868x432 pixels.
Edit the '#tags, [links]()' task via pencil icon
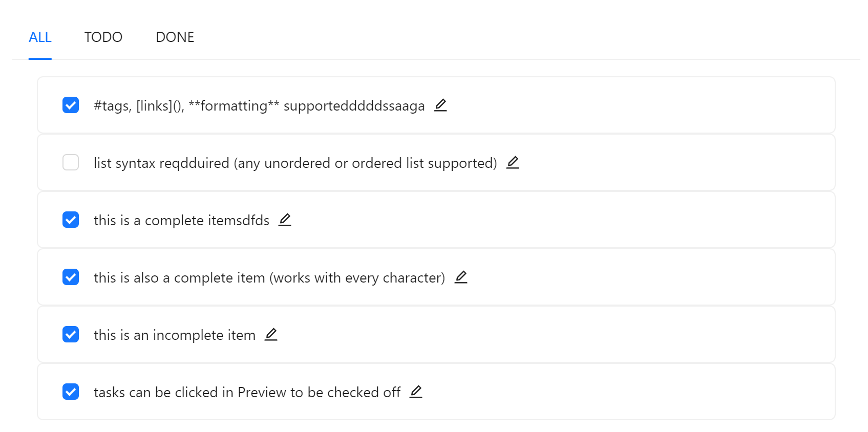point(440,105)
